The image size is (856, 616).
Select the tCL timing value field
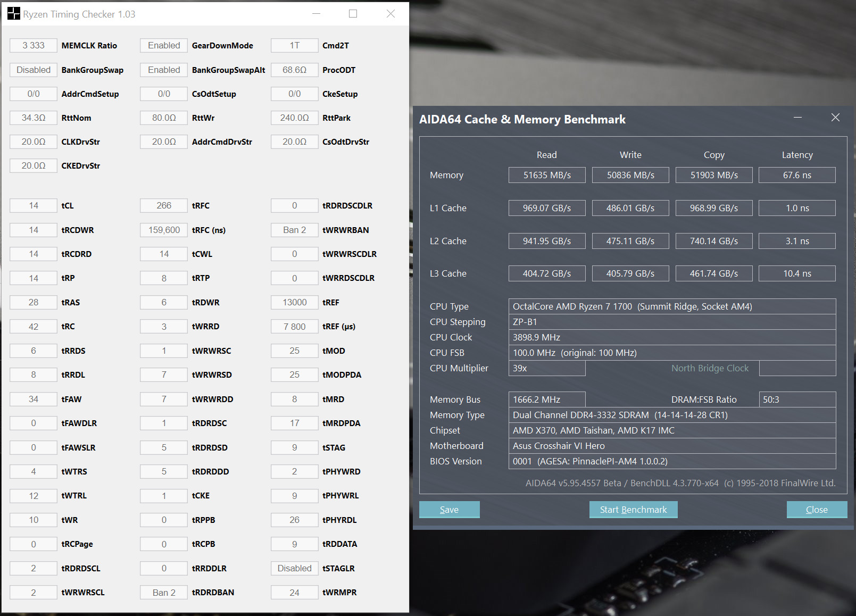tap(34, 206)
